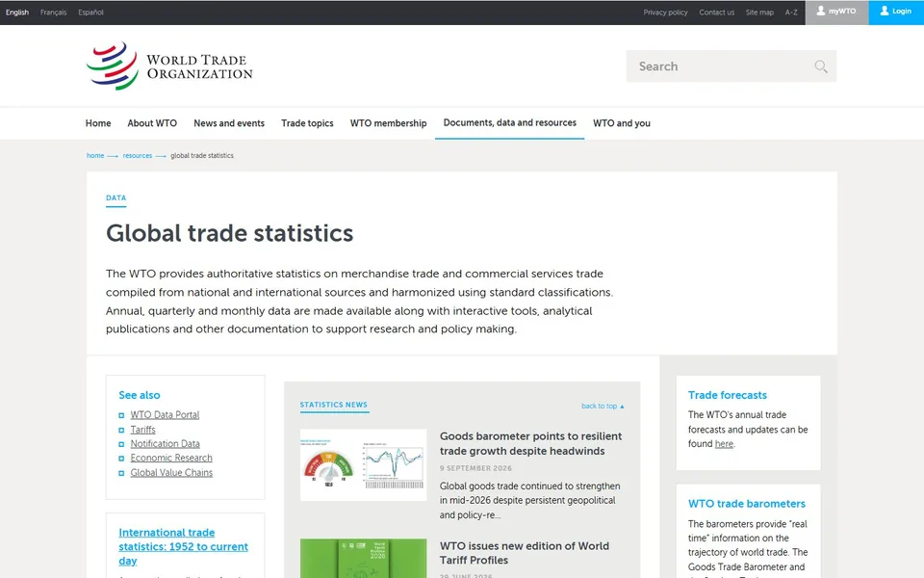This screenshot has width=924, height=578.
Task: Click the Login button
Action: click(896, 12)
